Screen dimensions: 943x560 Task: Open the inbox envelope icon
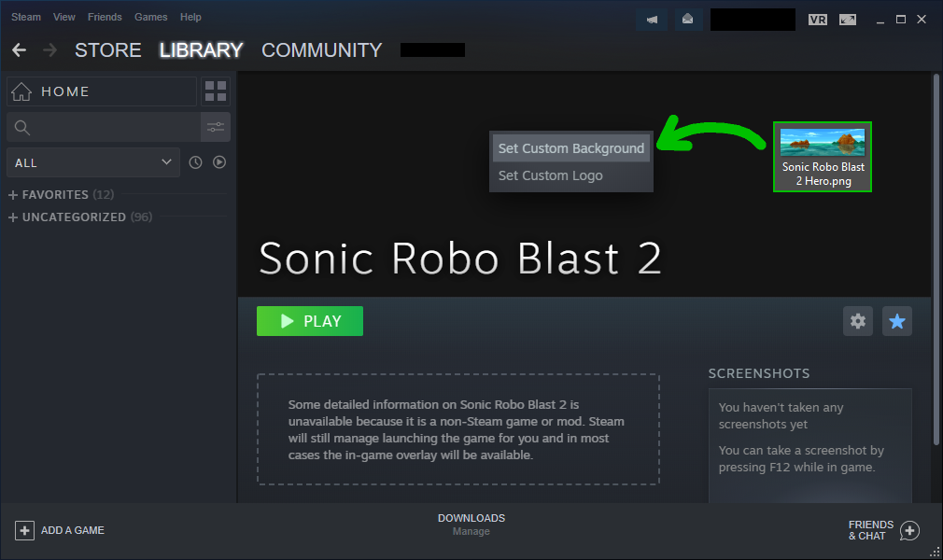pyautogui.click(x=687, y=20)
